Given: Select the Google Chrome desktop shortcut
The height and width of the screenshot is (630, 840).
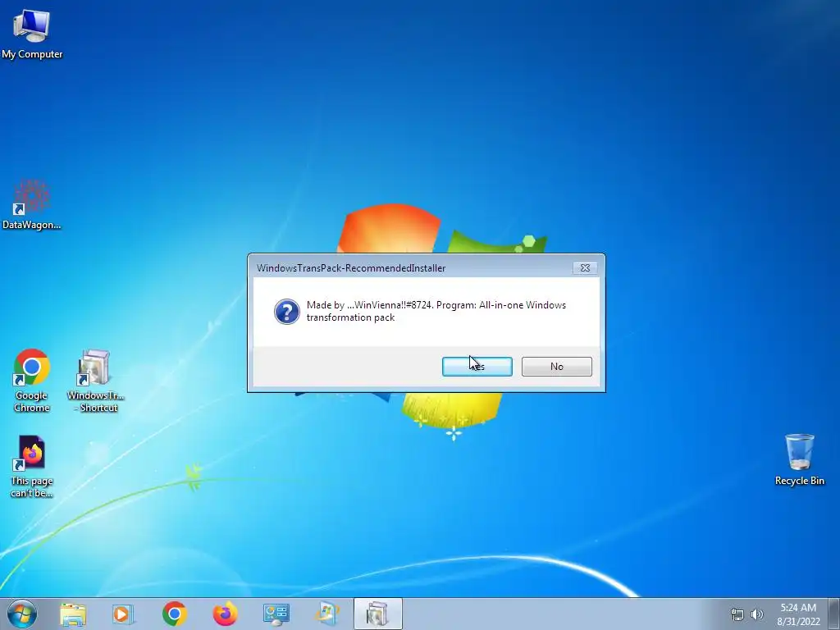Looking at the screenshot, I should click(32, 381).
